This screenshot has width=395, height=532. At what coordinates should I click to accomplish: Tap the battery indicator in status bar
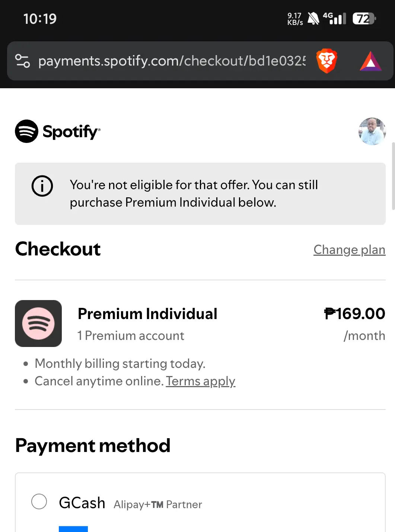364,18
